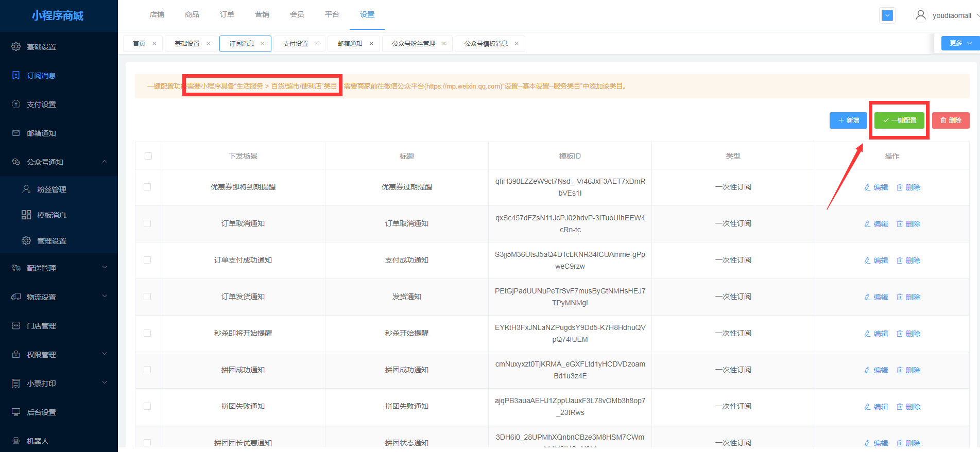Screen dimensions: 980x452
Task: Collapse the 公众号通知 sidebar menu
Action: [x=105, y=162]
